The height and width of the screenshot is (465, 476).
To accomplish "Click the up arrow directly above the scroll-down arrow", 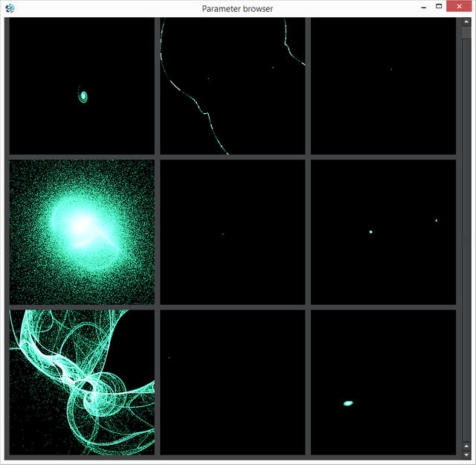I will tap(466, 446).
